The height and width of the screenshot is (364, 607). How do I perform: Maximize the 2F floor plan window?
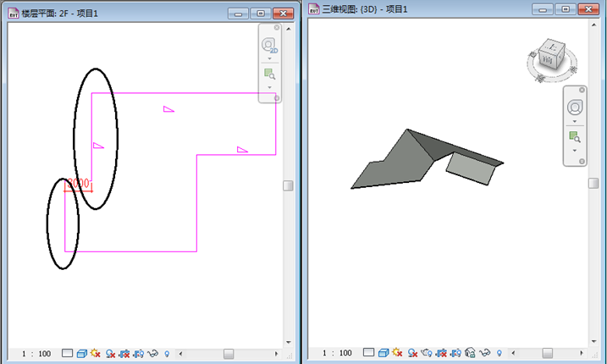point(261,14)
